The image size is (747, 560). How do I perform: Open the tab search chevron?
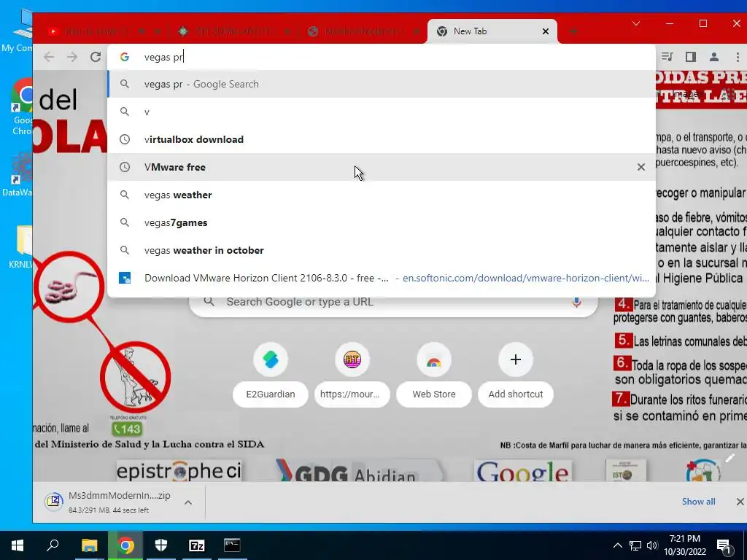[x=636, y=23]
